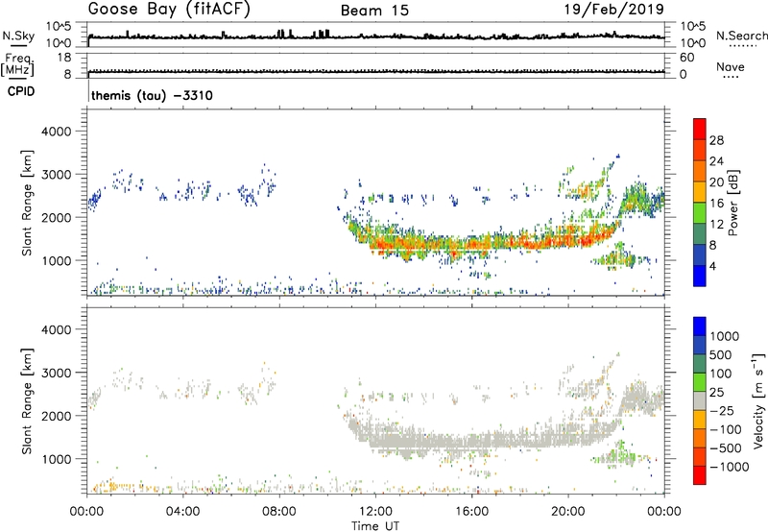Click the "20:00" time axis label
Viewport: 768px width, 532px height.
[x=567, y=512]
